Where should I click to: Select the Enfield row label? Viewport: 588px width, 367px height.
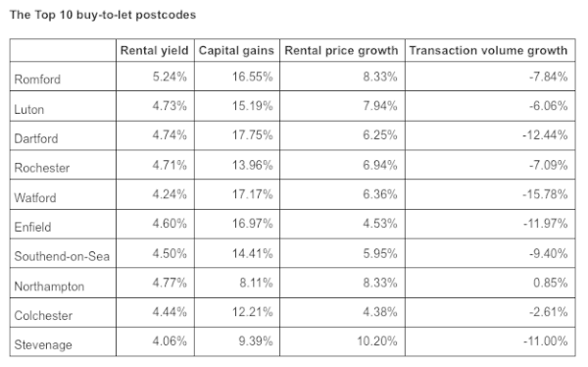[x=32, y=227]
